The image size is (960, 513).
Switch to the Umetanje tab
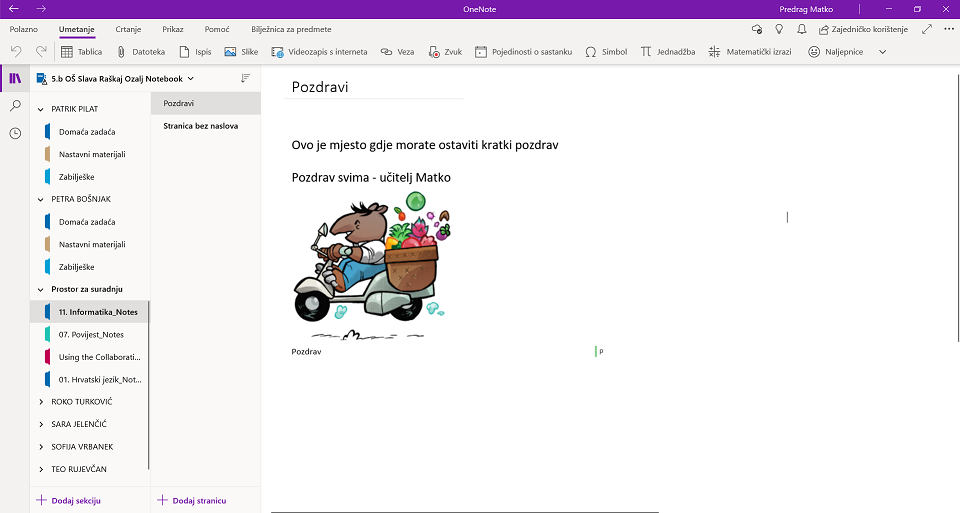tap(77, 29)
